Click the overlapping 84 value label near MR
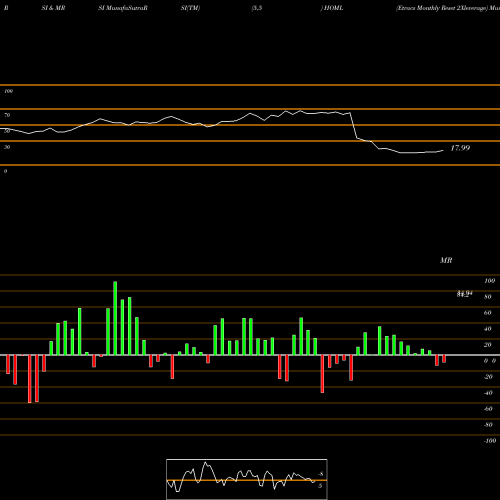This screenshot has height=500, width=500. tap(465, 294)
